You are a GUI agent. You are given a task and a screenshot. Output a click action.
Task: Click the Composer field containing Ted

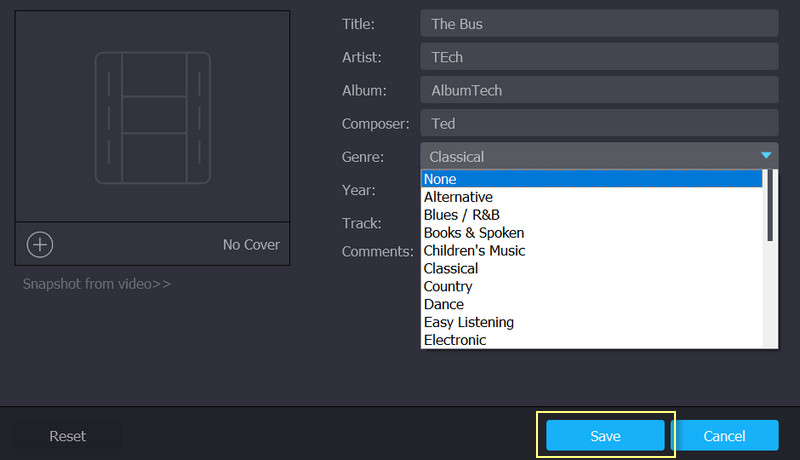tap(599, 123)
